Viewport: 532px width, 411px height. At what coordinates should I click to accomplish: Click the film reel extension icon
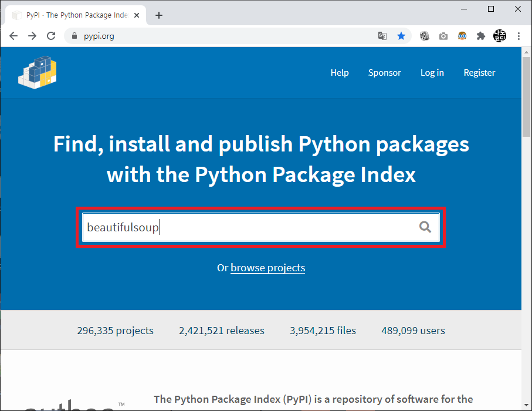(425, 36)
